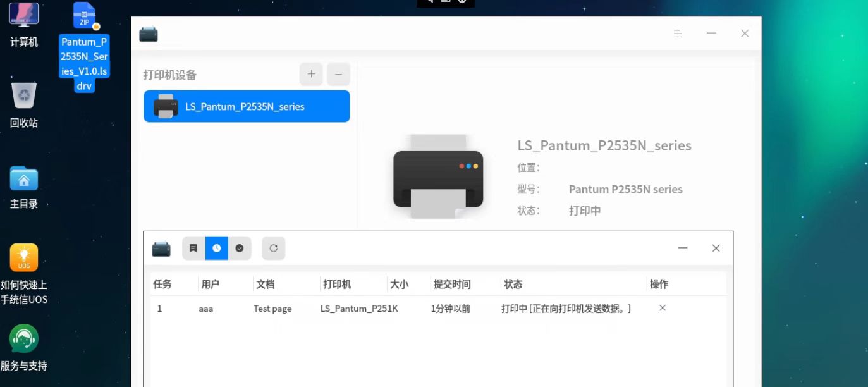The width and height of the screenshot is (868, 387).
Task: Click the "LS_Pantum_P251K" printer cell
Action: coord(359,309)
